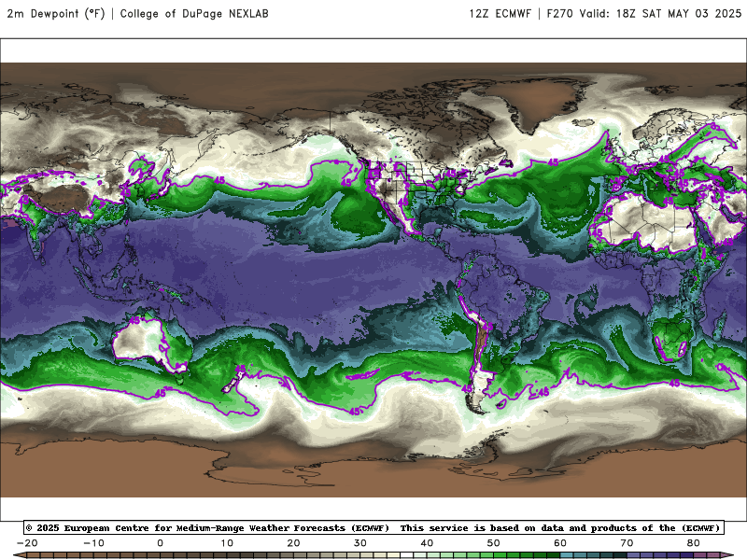This screenshot has height=560, width=747.
Task: Click the '60' color scale label
Action: click(560, 543)
